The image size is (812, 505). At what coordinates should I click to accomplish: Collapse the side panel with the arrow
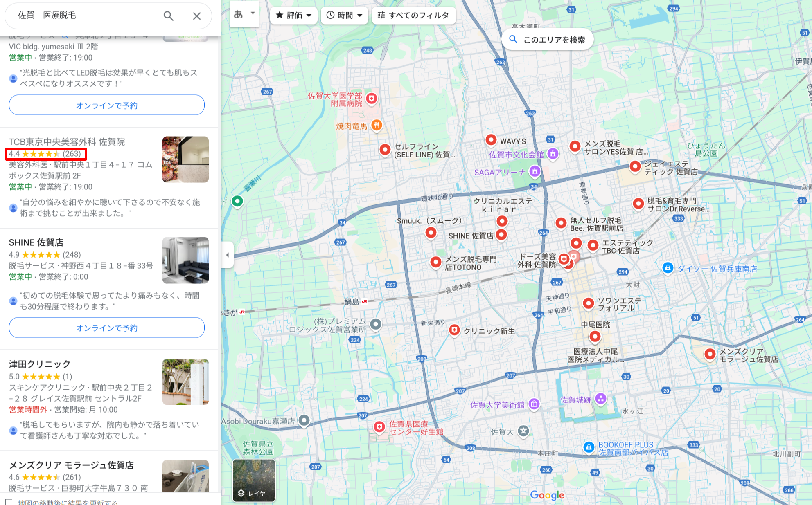[x=228, y=255]
